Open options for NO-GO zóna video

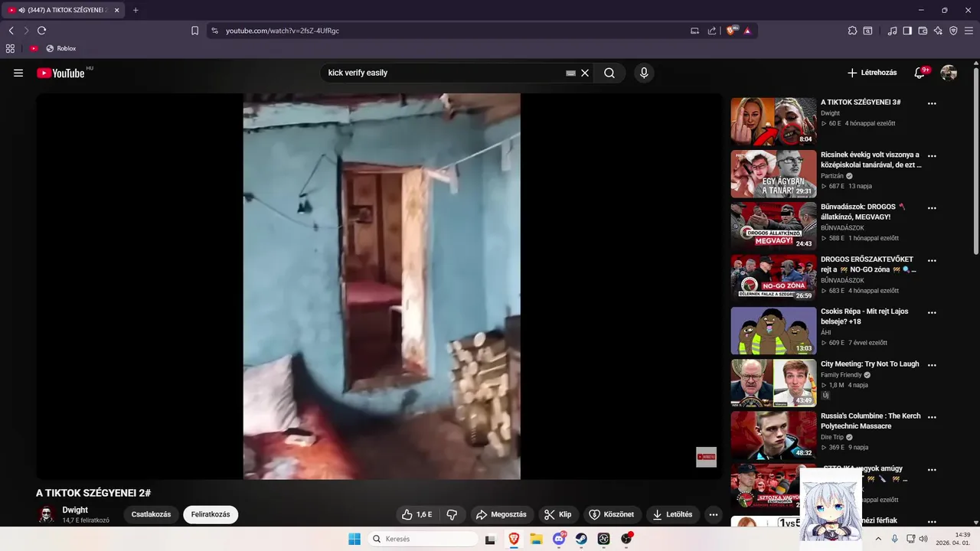[932, 260]
